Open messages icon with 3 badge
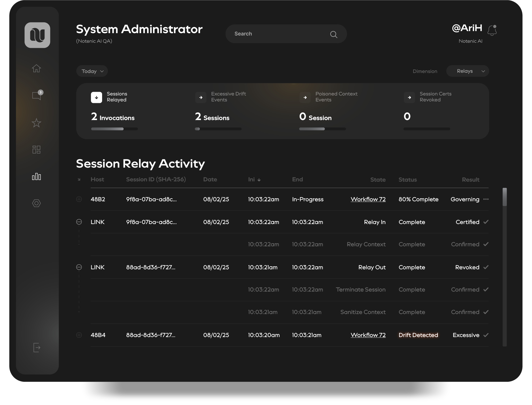This screenshot has width=532, height=405. (37, 96)
